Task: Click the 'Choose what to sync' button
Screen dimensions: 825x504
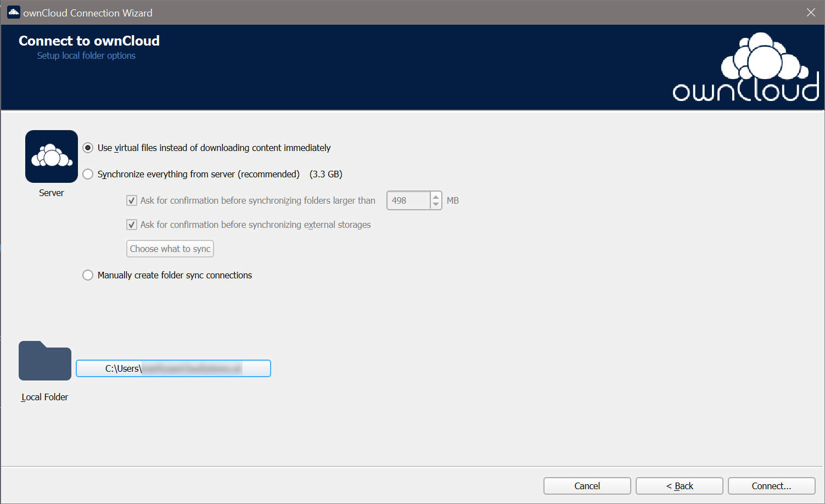Action: 170,249
